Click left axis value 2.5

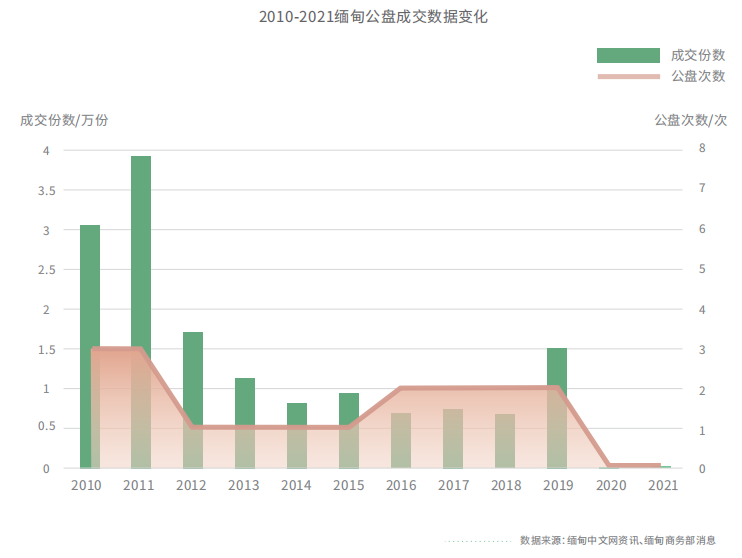pyautogui.click(x=46, y=270)
